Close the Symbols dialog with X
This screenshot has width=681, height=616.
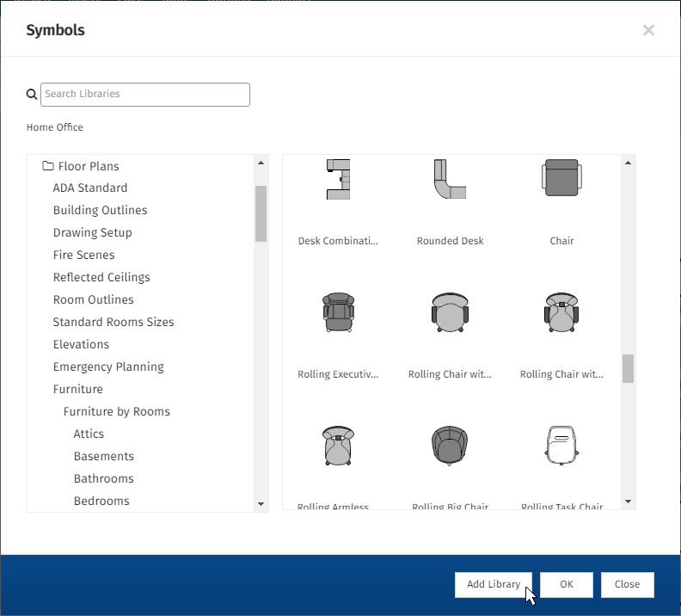(x=648, y=30)
